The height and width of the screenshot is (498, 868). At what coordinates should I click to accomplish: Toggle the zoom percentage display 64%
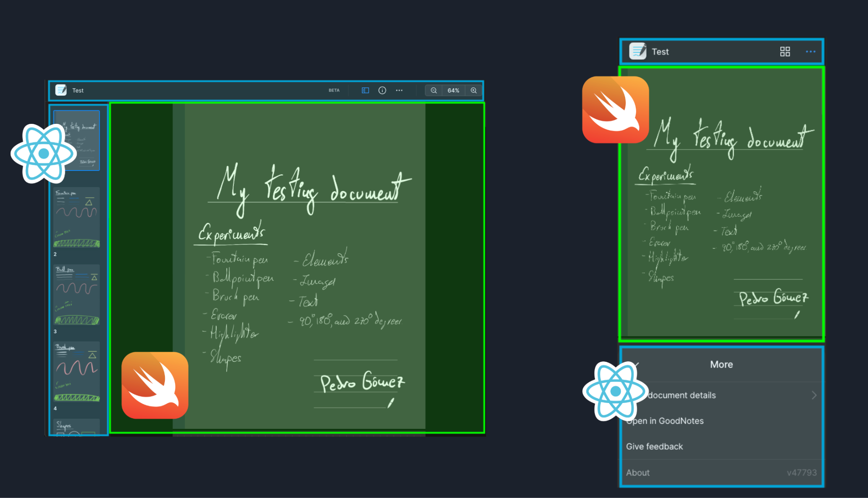point(451,90)
